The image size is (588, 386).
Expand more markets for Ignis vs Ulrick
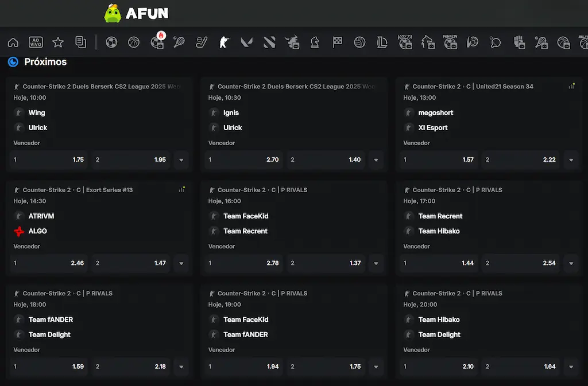point(376,160)
